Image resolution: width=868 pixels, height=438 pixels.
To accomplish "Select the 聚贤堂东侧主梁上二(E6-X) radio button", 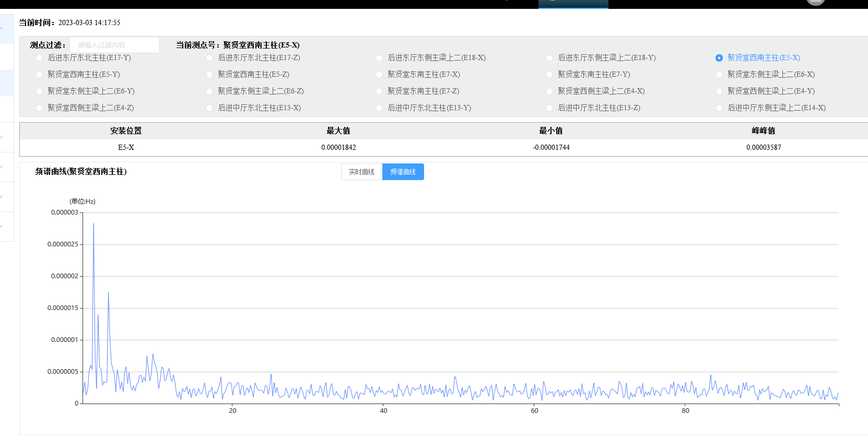I will click(719, 75).
